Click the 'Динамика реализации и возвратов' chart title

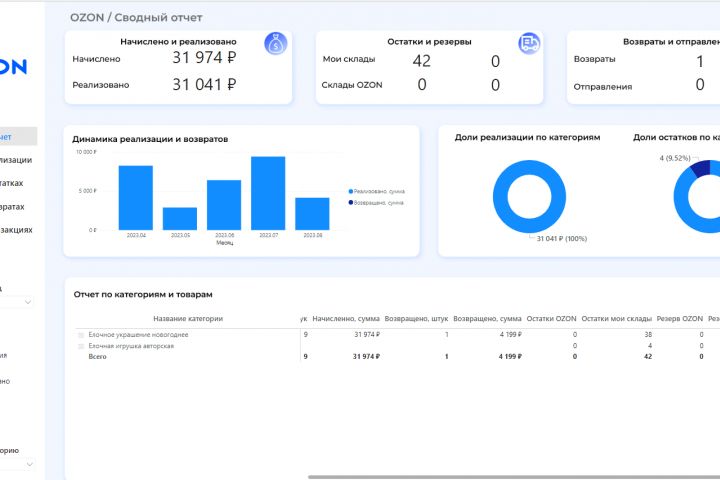[x=150, y=139]
